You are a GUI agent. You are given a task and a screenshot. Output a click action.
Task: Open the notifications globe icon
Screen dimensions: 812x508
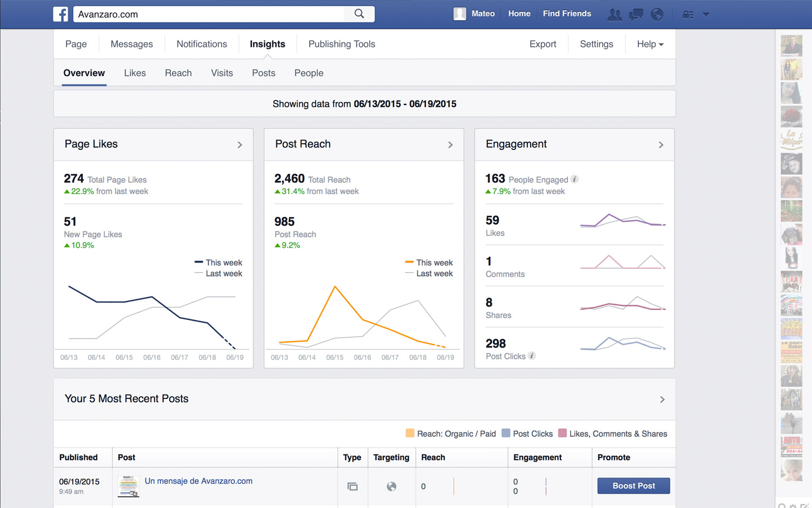coord(657,14)
